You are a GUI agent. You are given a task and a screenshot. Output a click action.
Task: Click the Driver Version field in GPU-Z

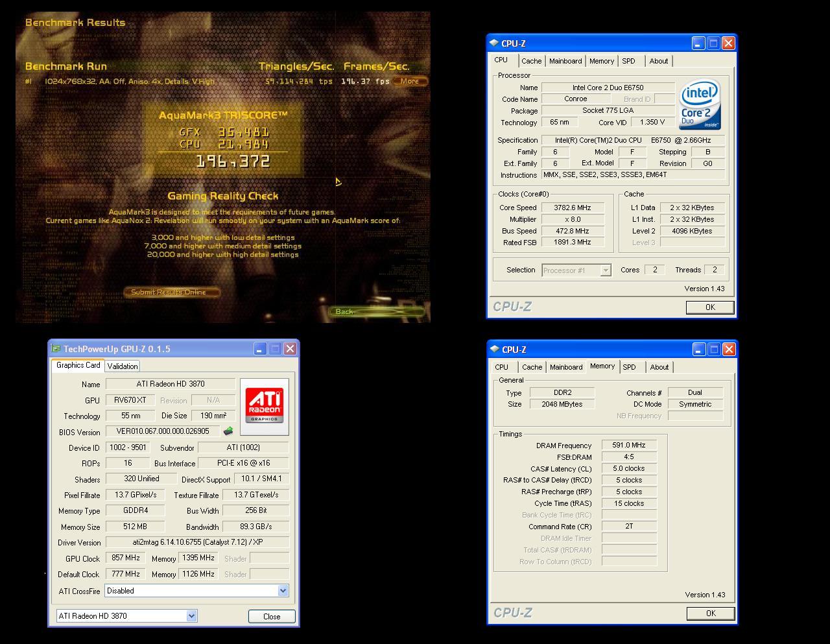point(197,542)
